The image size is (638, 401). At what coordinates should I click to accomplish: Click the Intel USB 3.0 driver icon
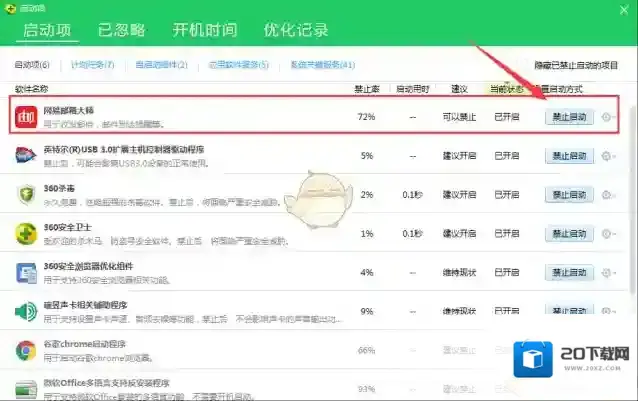click(x=26, y=155)
